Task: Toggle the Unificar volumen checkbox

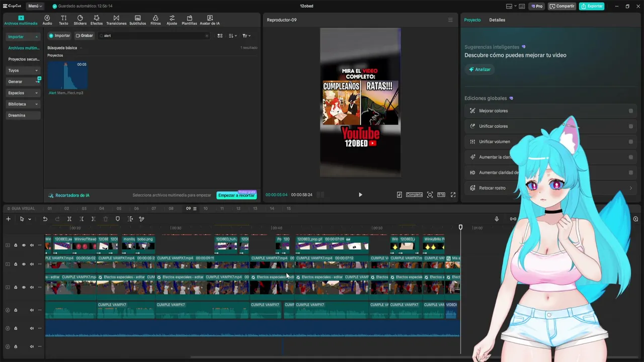Action: tap(630, 142)
